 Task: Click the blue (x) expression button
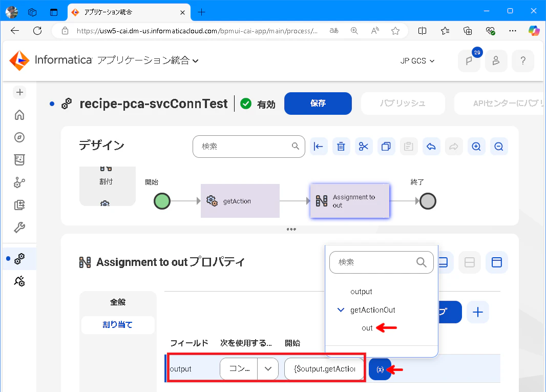[380, 369]
